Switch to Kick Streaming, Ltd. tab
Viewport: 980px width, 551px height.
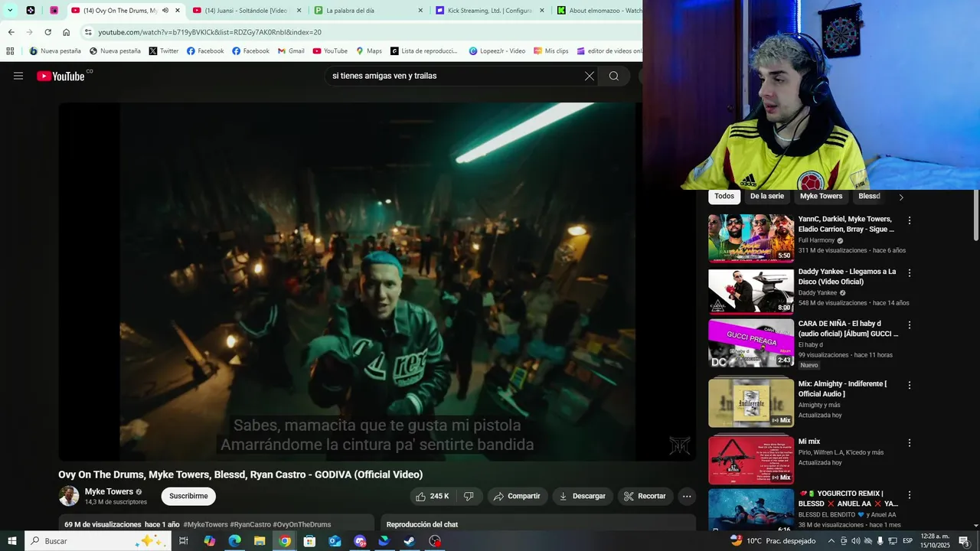pos(490,11)
